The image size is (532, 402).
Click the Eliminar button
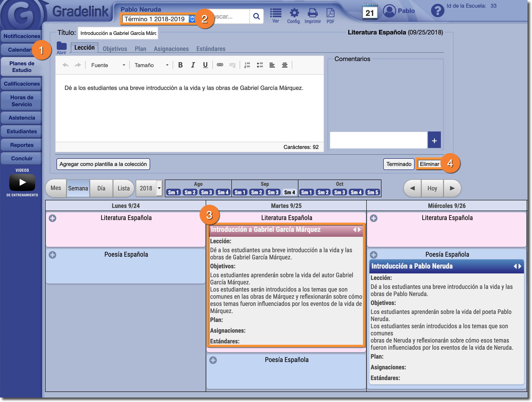429,164
